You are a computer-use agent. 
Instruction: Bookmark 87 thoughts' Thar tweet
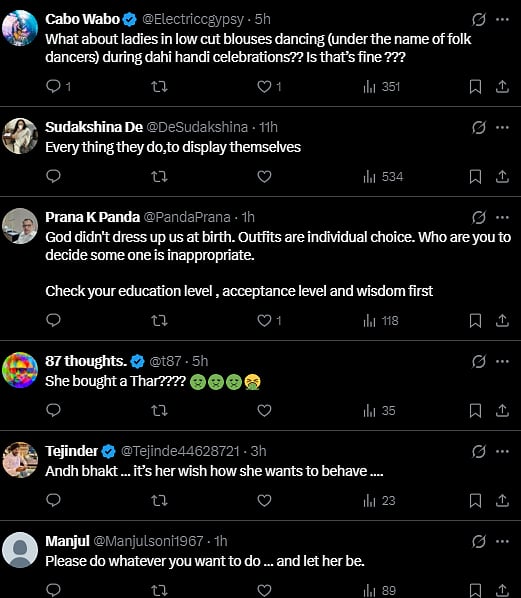coord(475,411)
